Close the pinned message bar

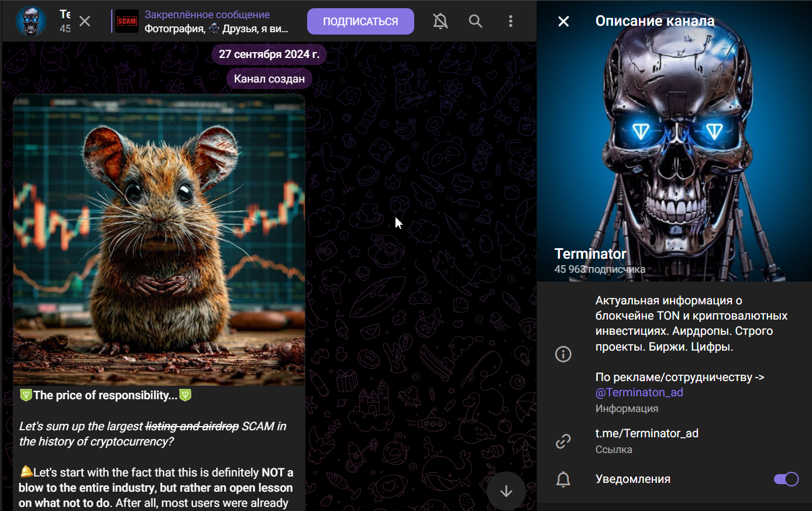click(x=85, y=22)
